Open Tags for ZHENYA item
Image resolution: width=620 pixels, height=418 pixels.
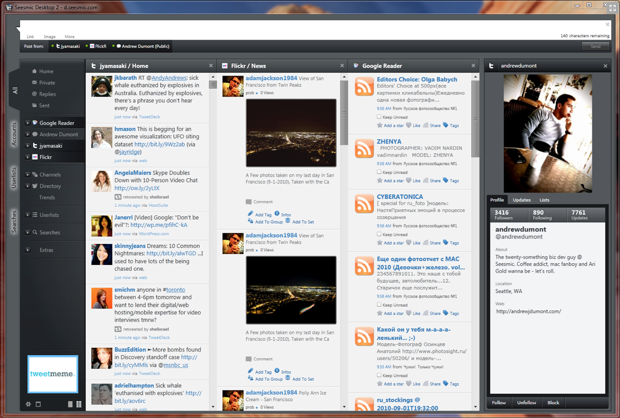pyautogui.click(x=451, y=181)
